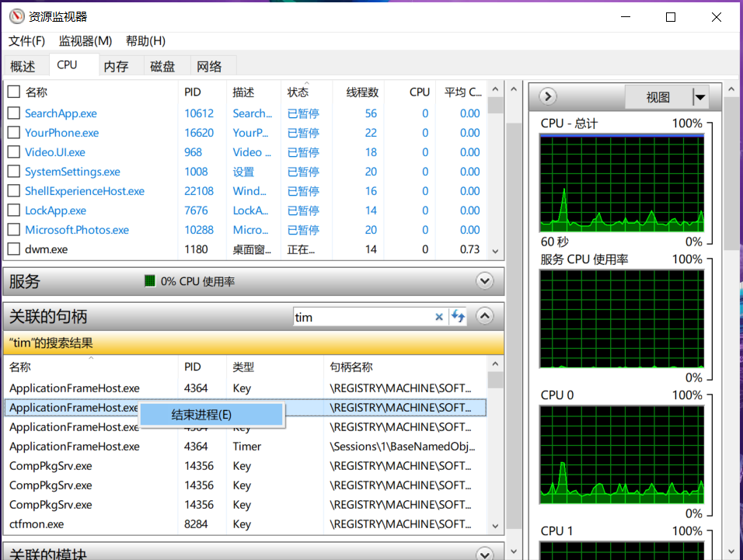Select the first CompPkgSrv.exe handle row
Image resolution: width=743 pixels, height=560 pixels.
(x=246, y=466)
